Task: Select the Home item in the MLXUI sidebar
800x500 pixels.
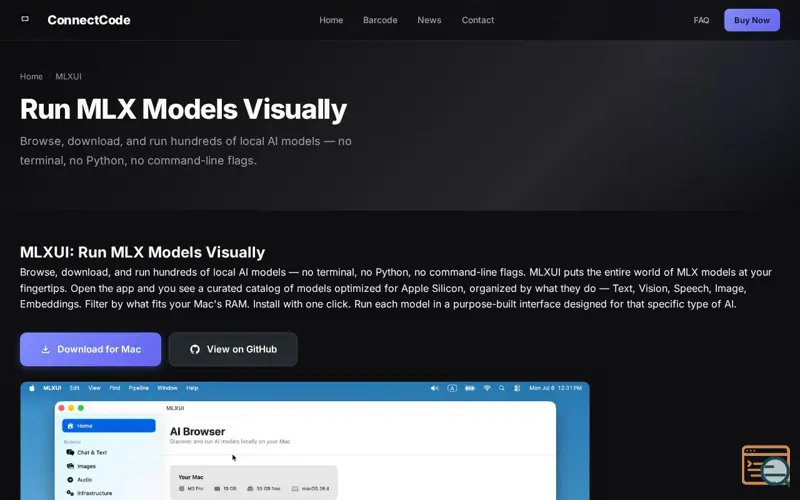Action: click(x=109, y=426)
